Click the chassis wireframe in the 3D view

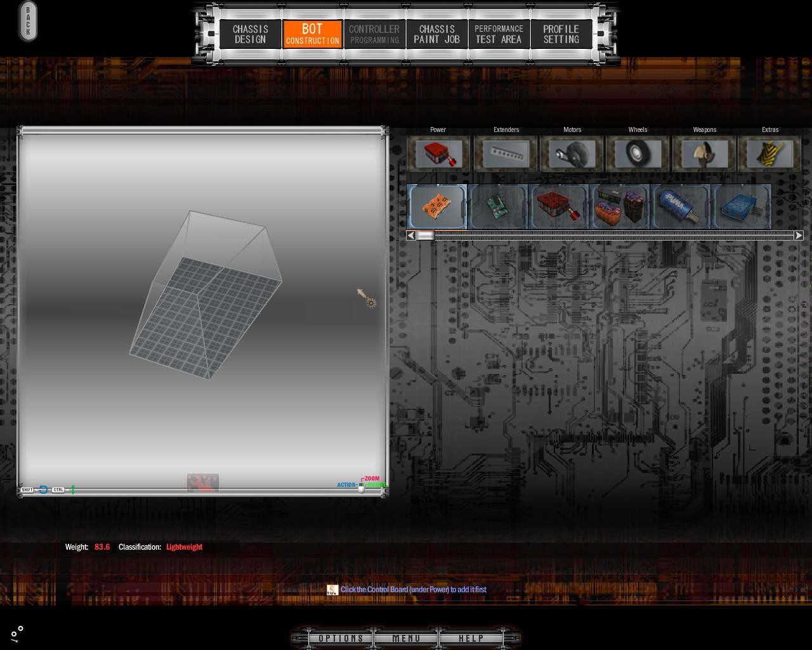point(206,295)
